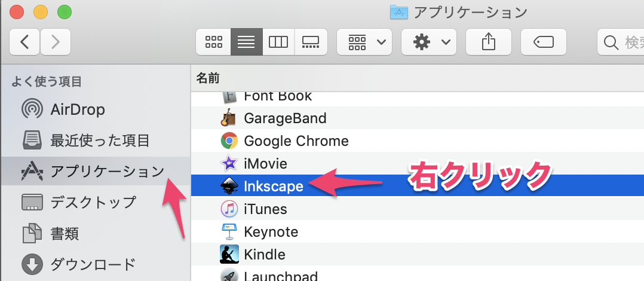Go back with the left chevron button
644x281 pixels.
pos(24,42)
